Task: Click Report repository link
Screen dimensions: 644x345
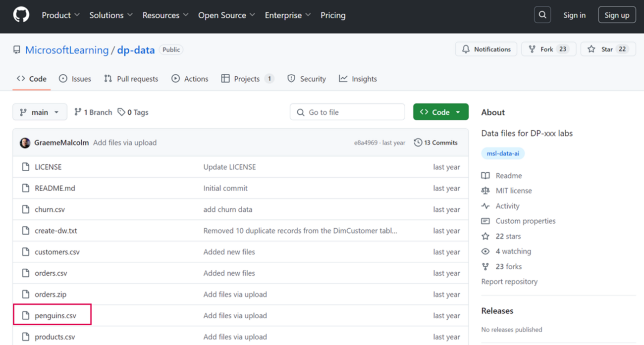Action: click(509, 282)
